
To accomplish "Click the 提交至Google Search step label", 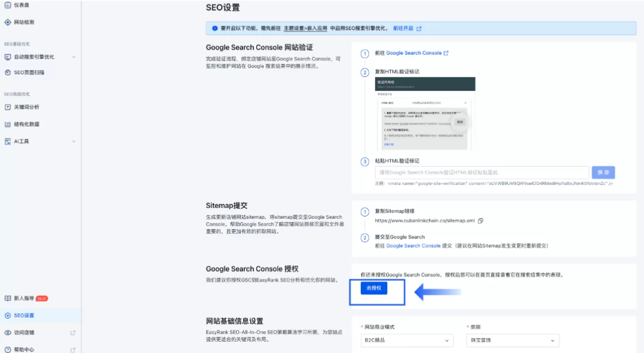I will pos(400,237).
